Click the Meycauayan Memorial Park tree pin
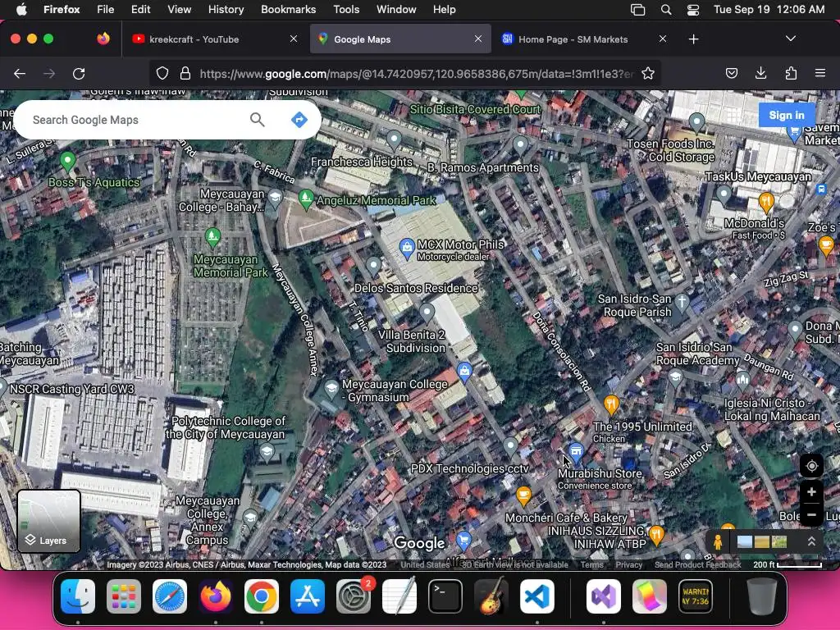The height and width of the screenshot is (630, 840). point(212,237)
